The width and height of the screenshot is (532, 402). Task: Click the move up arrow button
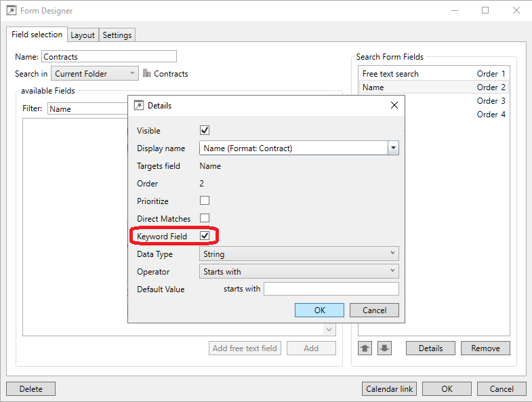click(365, 348)
